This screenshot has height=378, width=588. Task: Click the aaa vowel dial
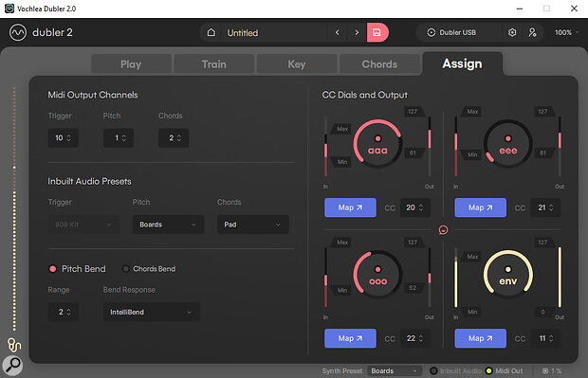(x=377, y=144)
